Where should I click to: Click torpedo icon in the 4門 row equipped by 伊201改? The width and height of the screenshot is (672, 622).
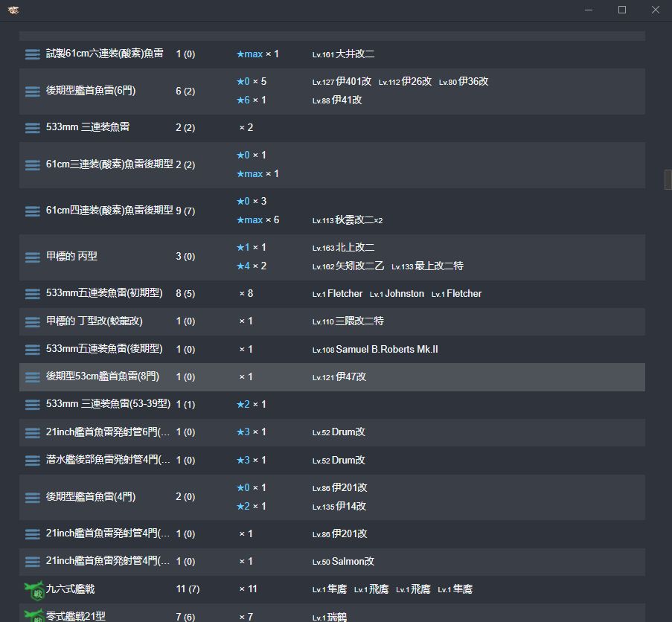tap(33, 534)
